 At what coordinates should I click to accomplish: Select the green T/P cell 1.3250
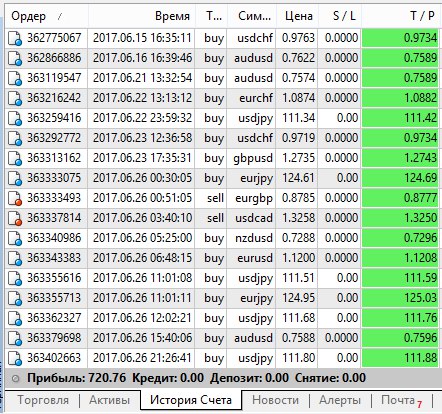pos(400,218)
